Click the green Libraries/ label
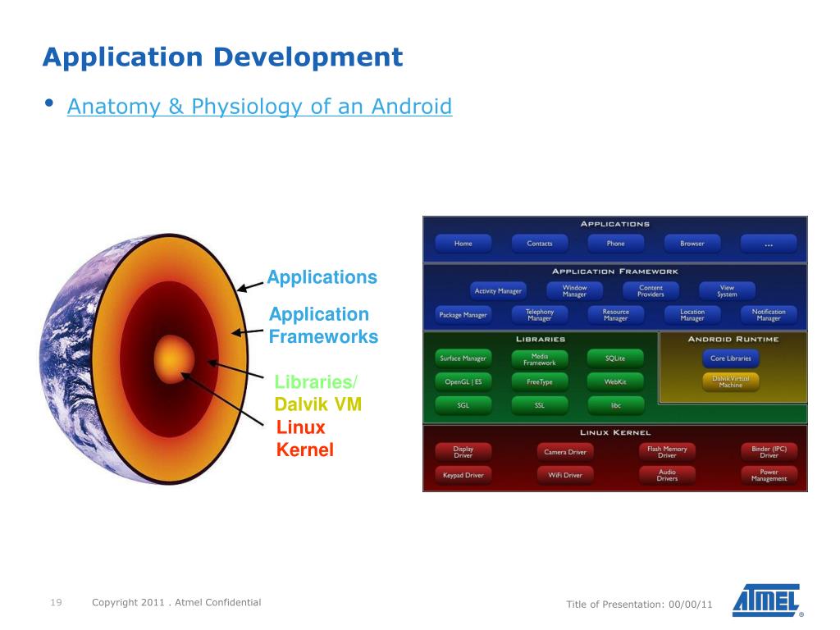 click(316, 382)
